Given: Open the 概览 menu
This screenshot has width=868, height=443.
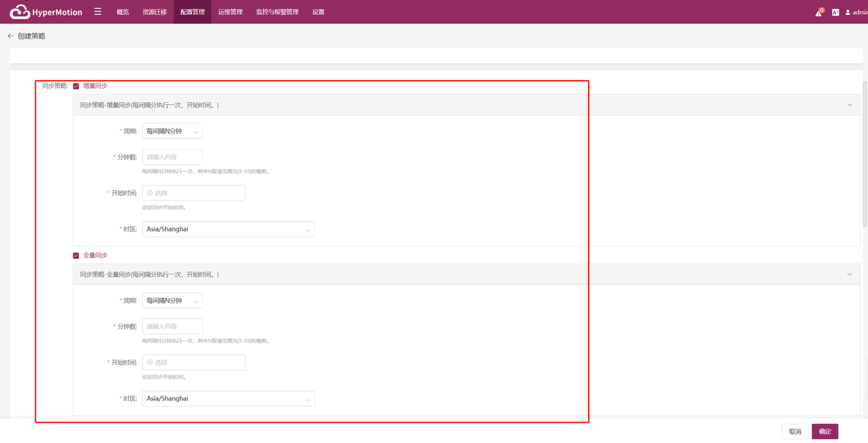Looking at the screenshot, I should [x=123, y=12].
